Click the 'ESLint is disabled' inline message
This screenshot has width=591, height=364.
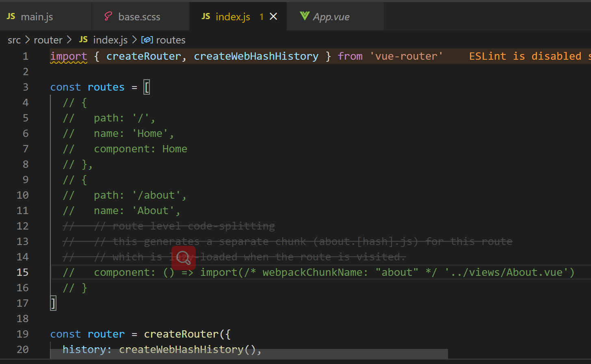coord(525,56)
